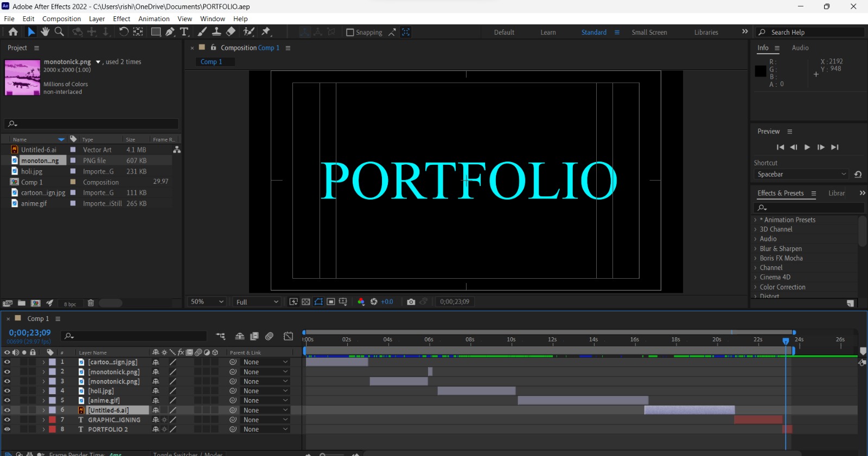Switch to the Small Screen workspace
868x456 pixels.
649,33
